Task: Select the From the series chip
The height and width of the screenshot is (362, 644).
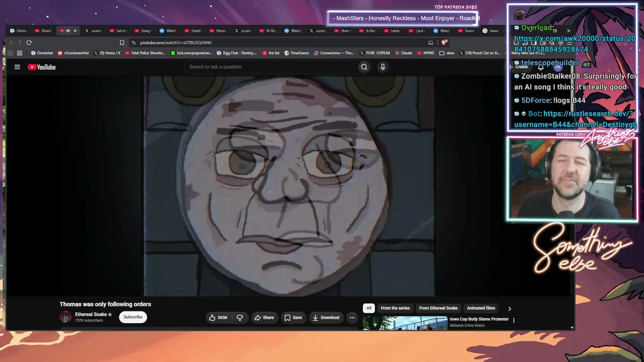Action: pos(395,308)
